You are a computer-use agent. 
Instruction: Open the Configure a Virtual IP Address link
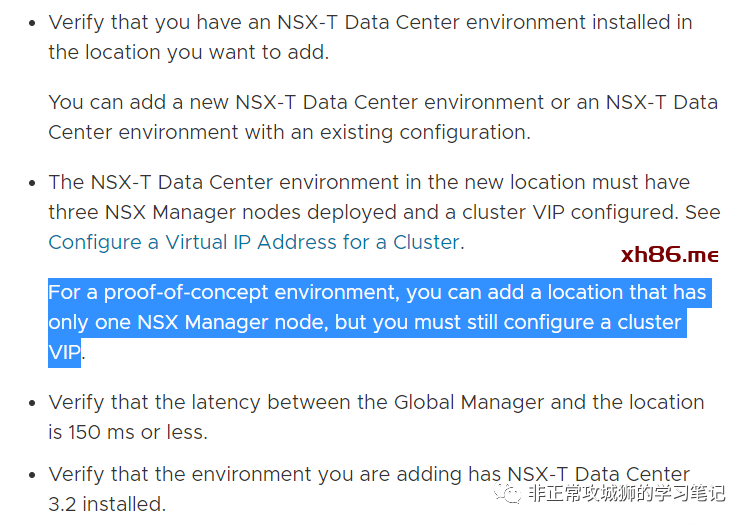254,242
